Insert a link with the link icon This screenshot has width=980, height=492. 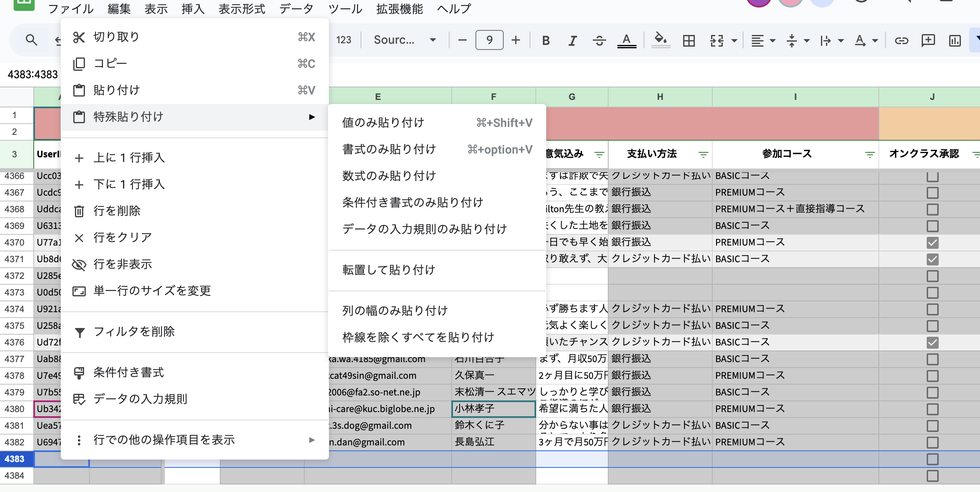(x=901, y=40)
